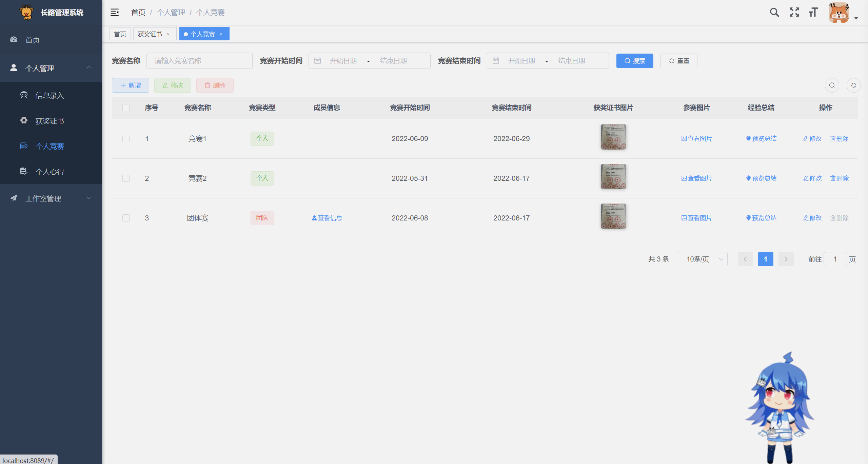
Task: Open font size setting icon
Action: coord(813,13)
